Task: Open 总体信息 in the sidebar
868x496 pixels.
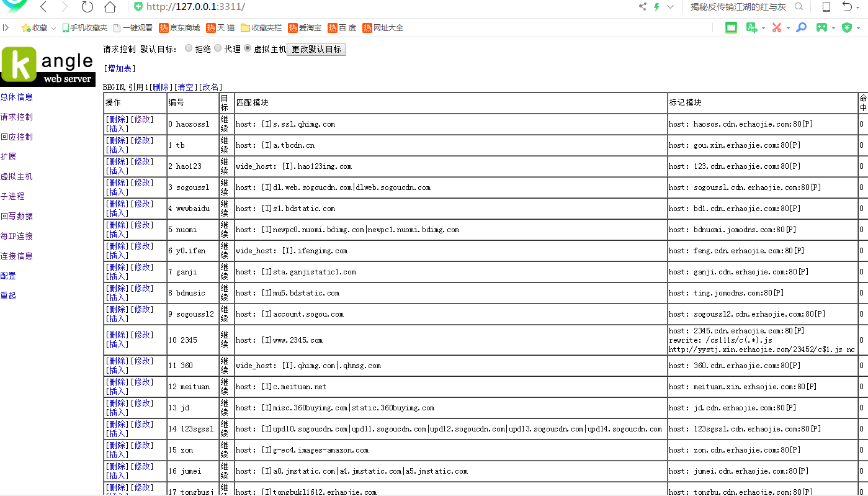Action: click(x=17, y=97)
